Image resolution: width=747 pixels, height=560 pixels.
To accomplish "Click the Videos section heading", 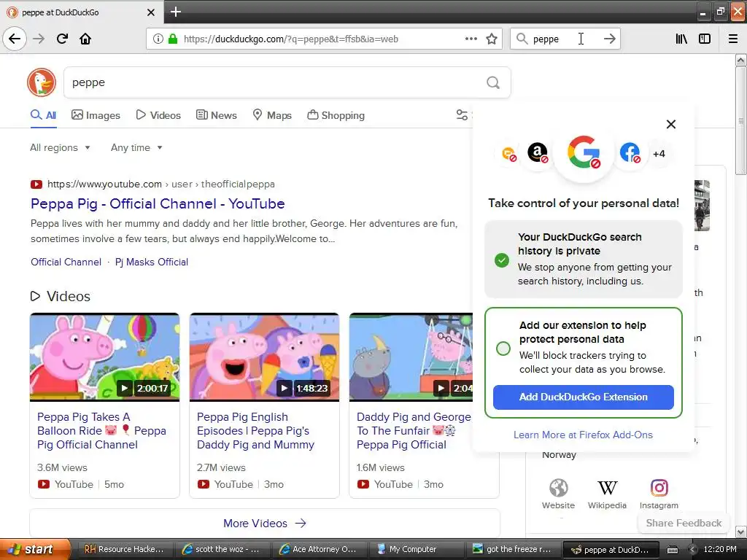I will [61, 296].
